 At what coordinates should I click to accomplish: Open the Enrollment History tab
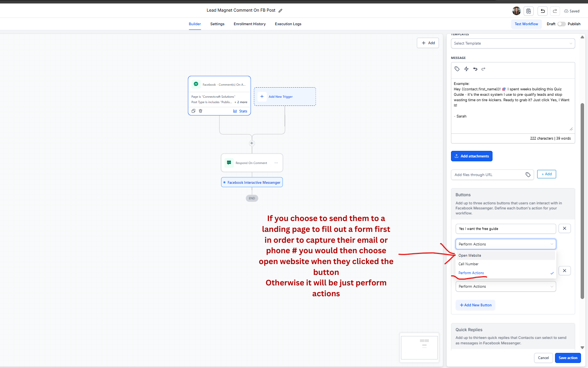[250, 24]
